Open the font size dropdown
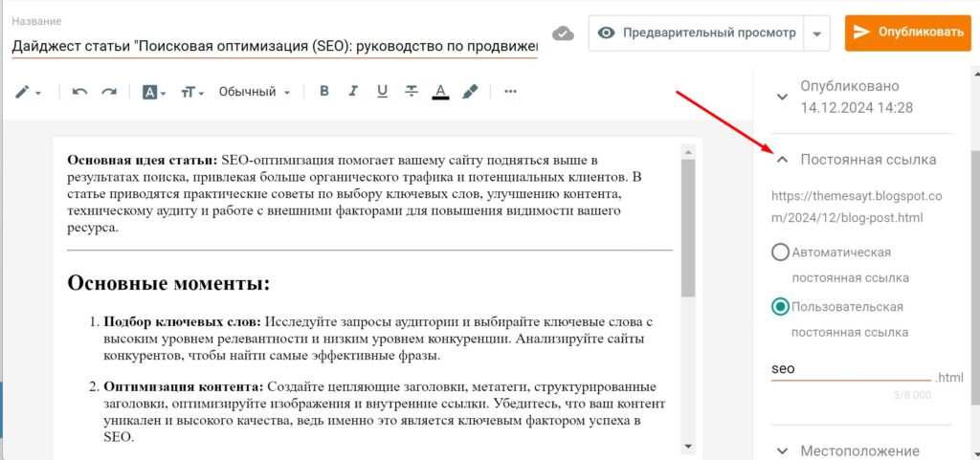Viewport: 980px width, 460px height. 192,93
